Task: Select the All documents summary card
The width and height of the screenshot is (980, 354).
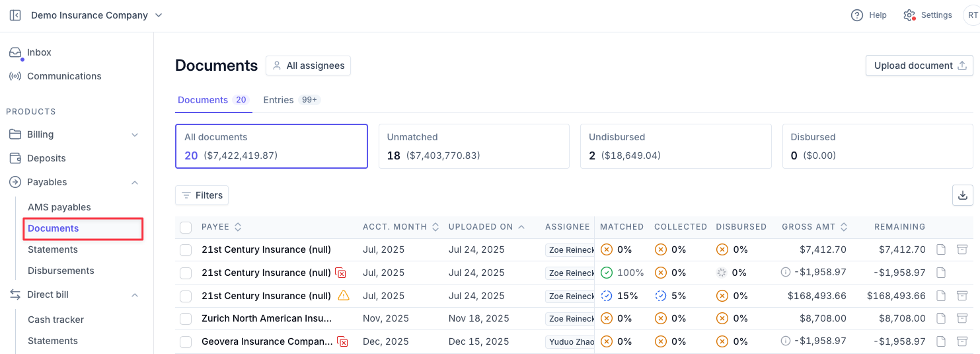Action: pyautogui.click(x=272, y=146)
